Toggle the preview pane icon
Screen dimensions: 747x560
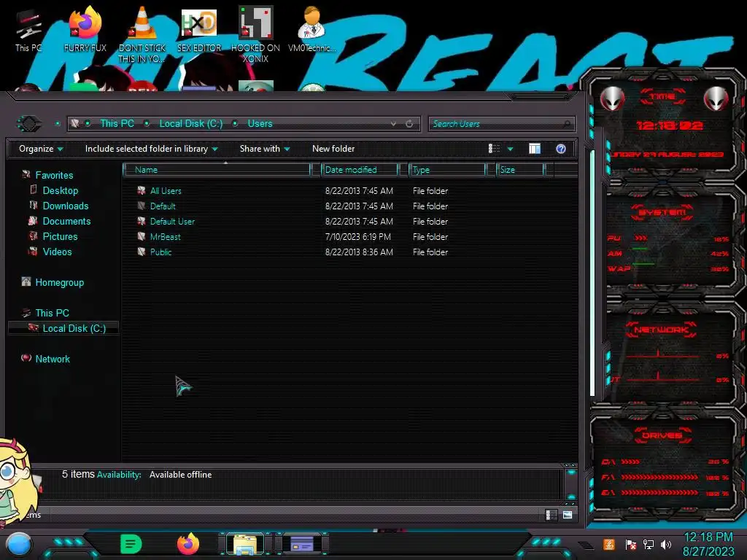pos(535,149)
